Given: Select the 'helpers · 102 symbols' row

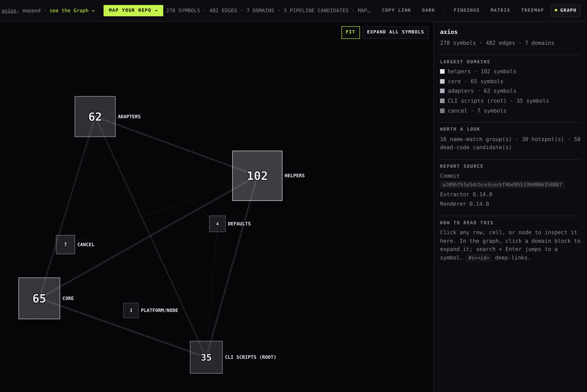Looking at the screenshot, I should pyautogui.click(x=510, y=71).
